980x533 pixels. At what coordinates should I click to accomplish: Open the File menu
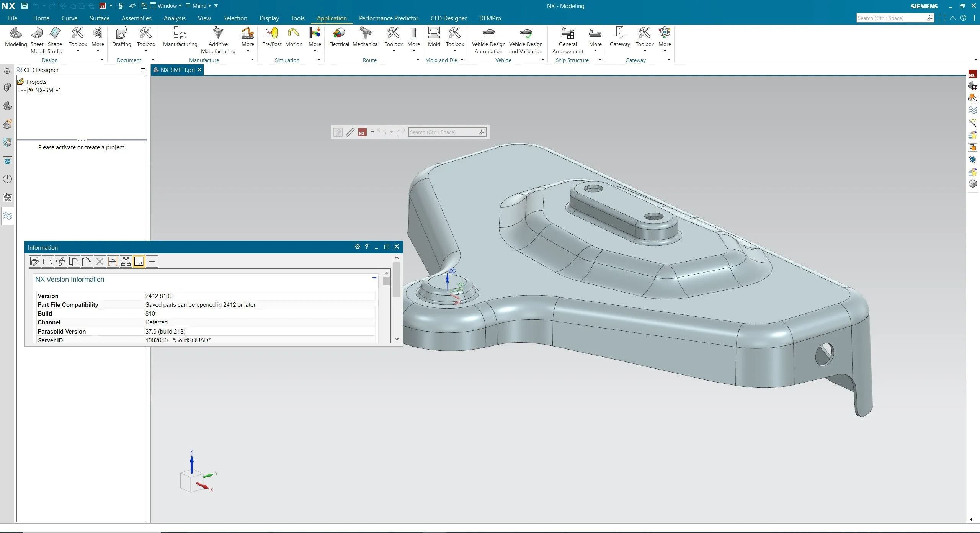point(13,18)
